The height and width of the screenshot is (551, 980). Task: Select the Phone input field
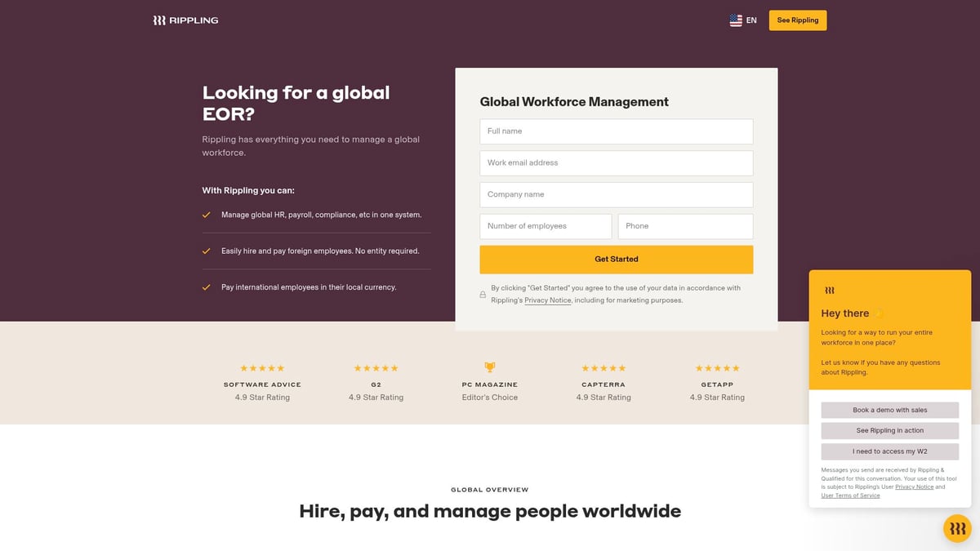pyautogui.click(x=685, y=226)
